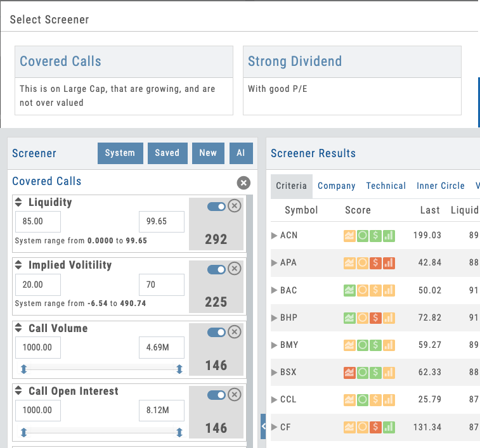
Task: Click the panel collapse arrow beside results
Action: [263, 426]
